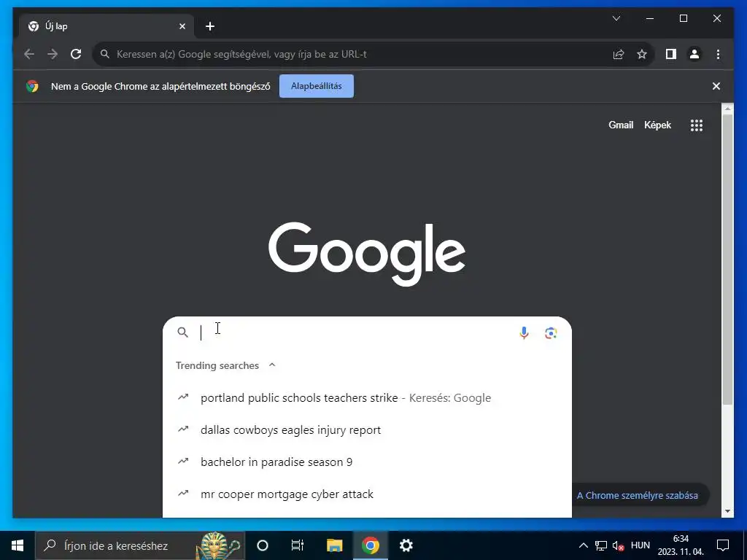The width and height of the screenshot is (747, 560).
Task: Select mr cooper mortgage cyber attack suggestion
Action: point(367,494)
